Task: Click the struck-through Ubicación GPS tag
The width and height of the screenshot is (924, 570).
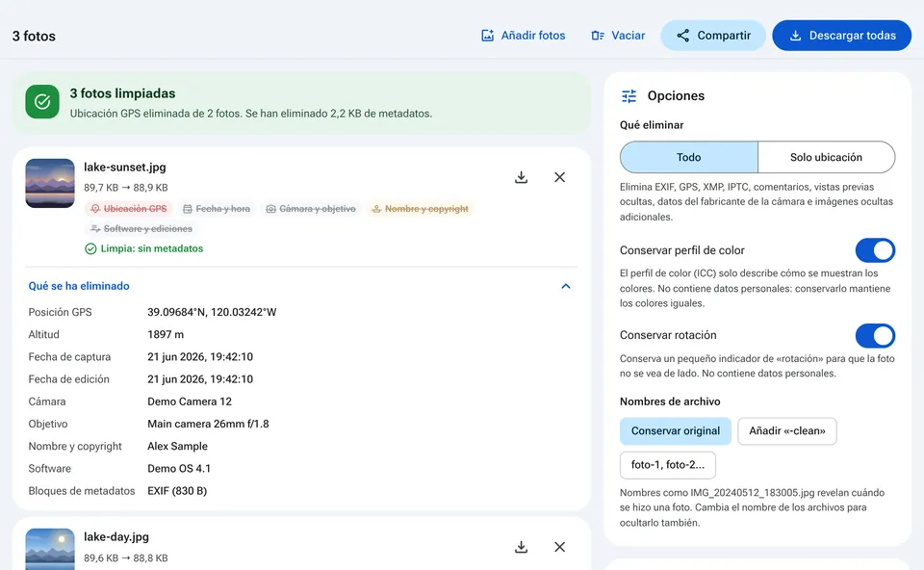Action: [x=128, y=209]
